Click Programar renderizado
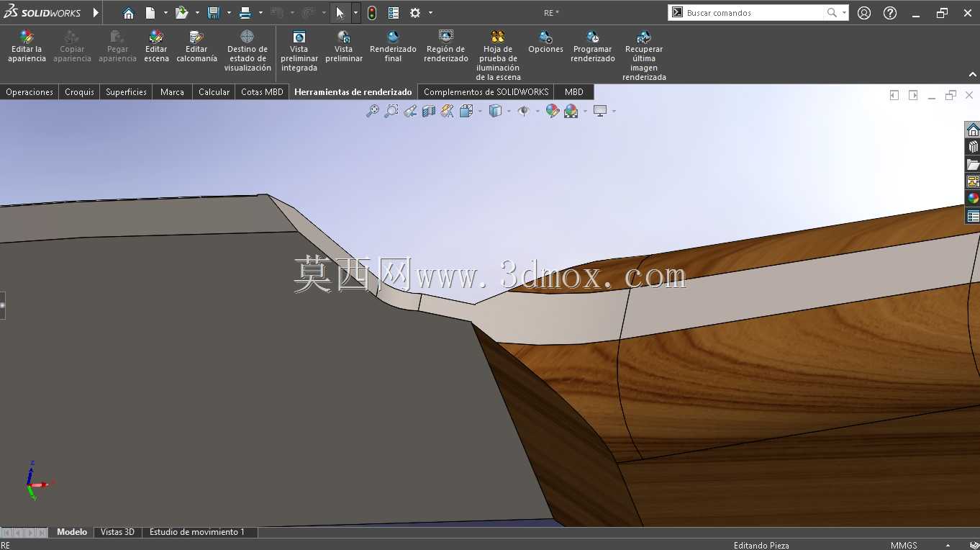Screen dimensions: 980x550 [x=593, y=46]
